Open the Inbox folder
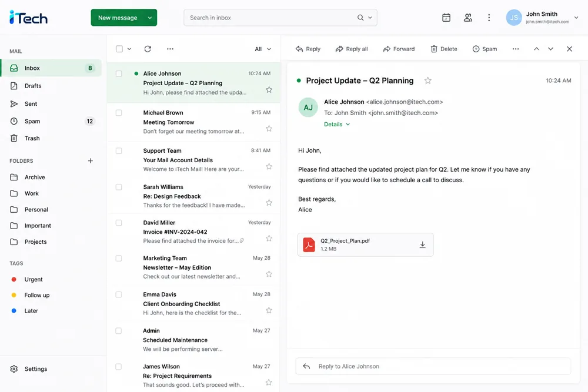 tap(51, 68)
